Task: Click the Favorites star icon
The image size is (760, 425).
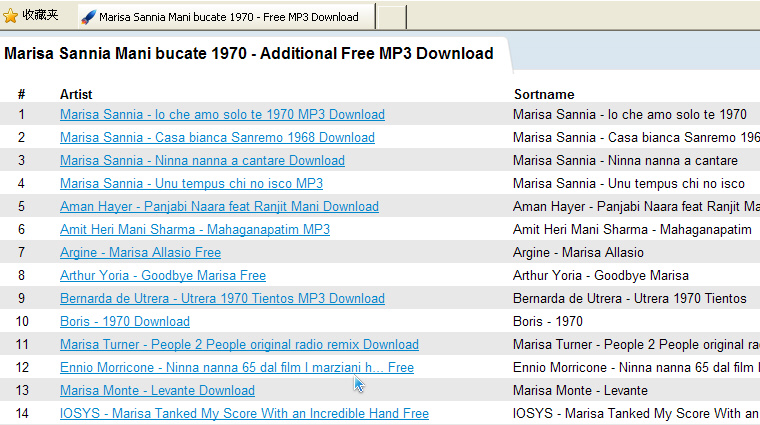Action: coord(11,16)
